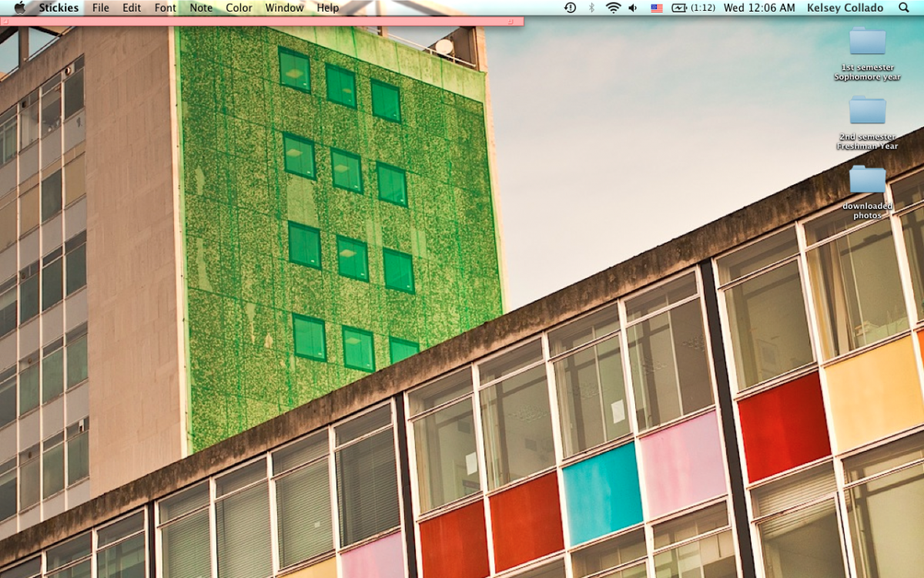Open the Apple menu
The width and height of the screenshot is (924, 578).
(x=19, y=8)
